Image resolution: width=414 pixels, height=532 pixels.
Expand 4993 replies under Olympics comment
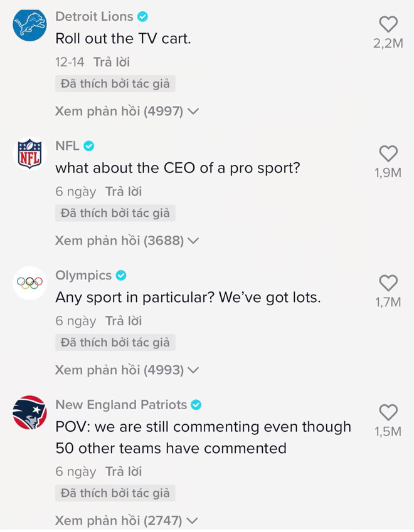click(x=127, y=370)
